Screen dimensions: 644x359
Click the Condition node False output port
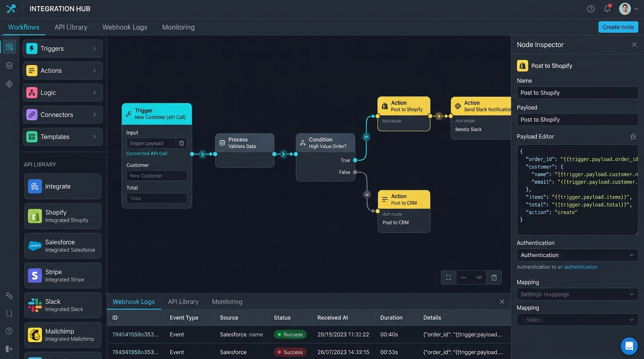[355, 172]
